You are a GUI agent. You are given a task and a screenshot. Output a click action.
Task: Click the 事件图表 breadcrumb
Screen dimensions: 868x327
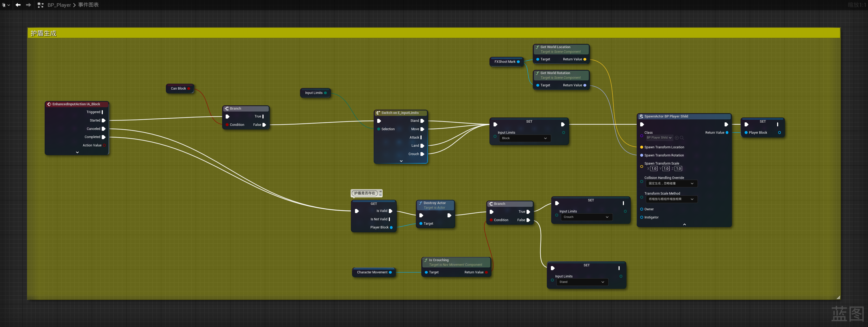pos(88,5)
